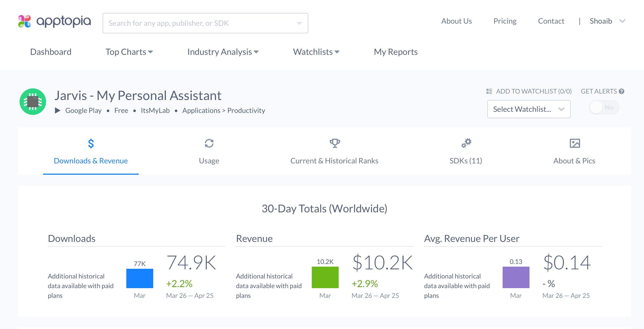Navigate to the Dashboard
This screenshot has width=644, height=329.
pyautogui.click(x=51, y=52)
